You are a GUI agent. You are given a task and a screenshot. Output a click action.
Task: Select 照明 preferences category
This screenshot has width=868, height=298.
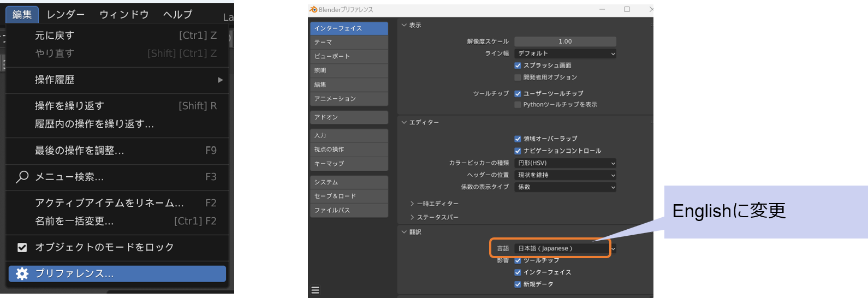(349, 70)
